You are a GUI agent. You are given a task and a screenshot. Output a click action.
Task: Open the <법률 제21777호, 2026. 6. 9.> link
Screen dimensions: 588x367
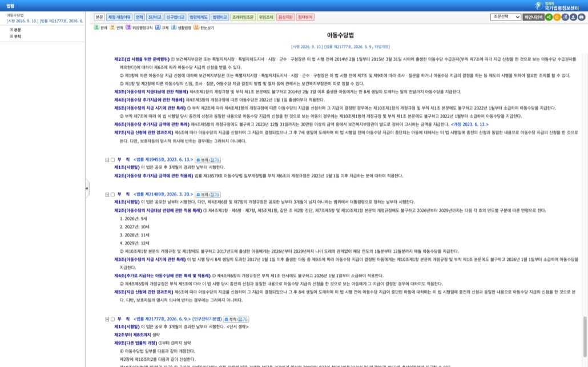click(162, 319)
